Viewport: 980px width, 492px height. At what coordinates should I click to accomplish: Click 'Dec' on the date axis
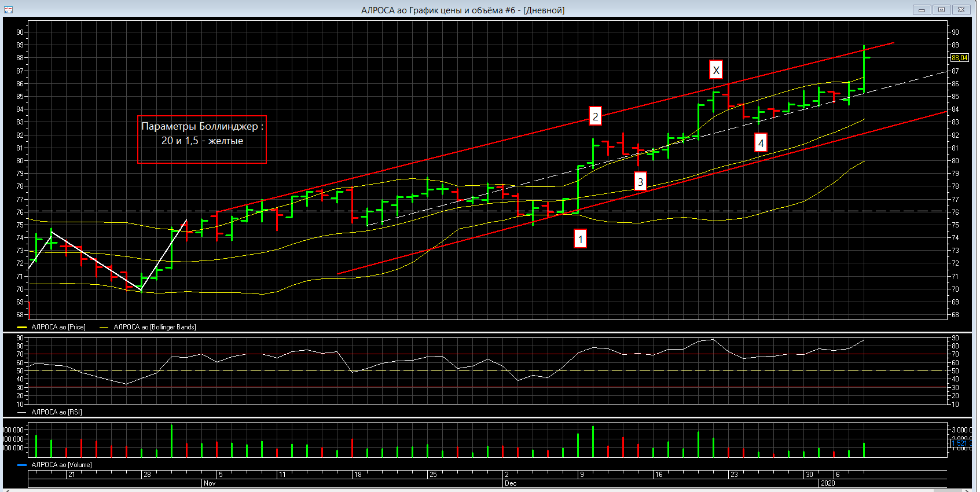(x=511, y=483)
